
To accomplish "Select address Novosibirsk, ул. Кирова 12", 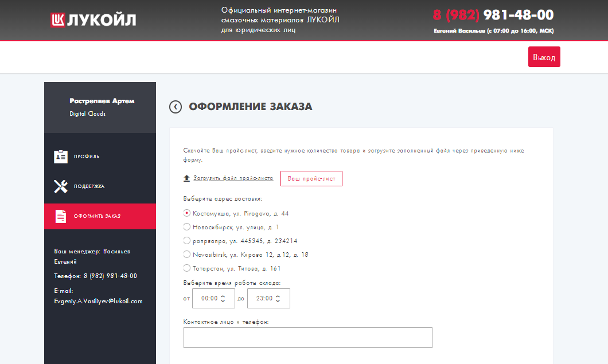I will (186, 255).
